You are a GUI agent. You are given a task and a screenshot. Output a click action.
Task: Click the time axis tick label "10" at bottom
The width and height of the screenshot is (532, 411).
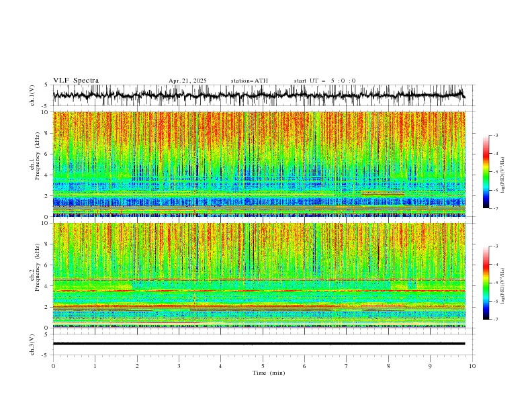click(472, 366)
